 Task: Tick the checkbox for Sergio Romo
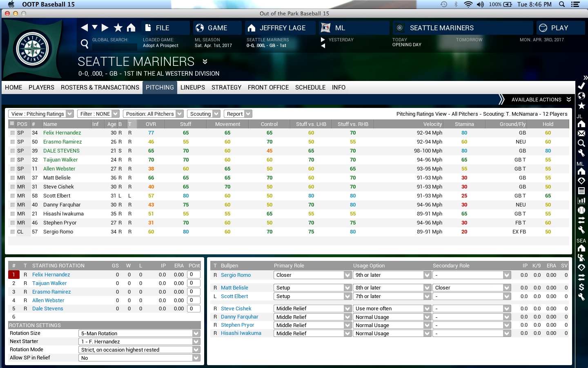[x=12, y=232]
